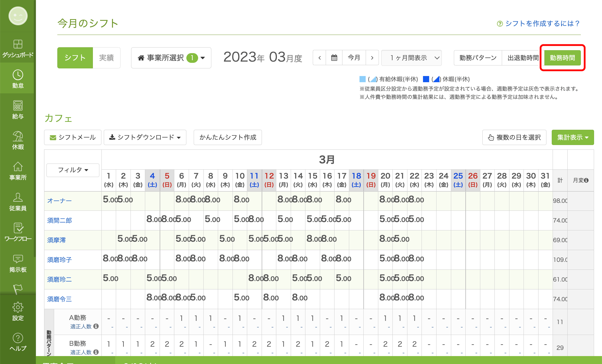Click the light blue 有給休暇 legend swatch
Viewport: 602px width, 364px height.
pyautogui.click(x=362, y=79)
